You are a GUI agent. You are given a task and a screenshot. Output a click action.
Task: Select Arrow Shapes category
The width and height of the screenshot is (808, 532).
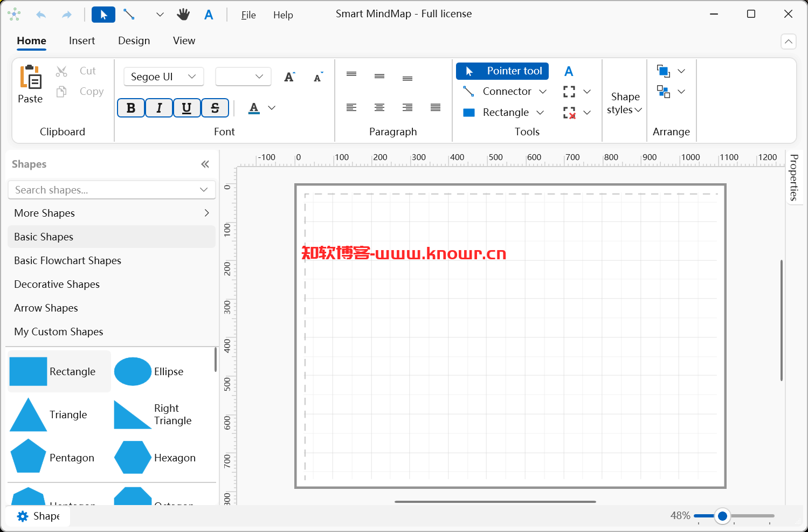112,308
